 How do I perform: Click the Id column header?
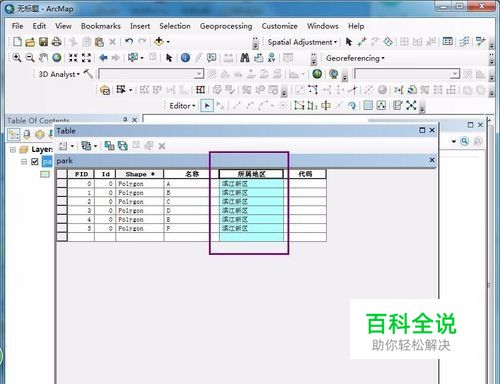tap(105, 174)
